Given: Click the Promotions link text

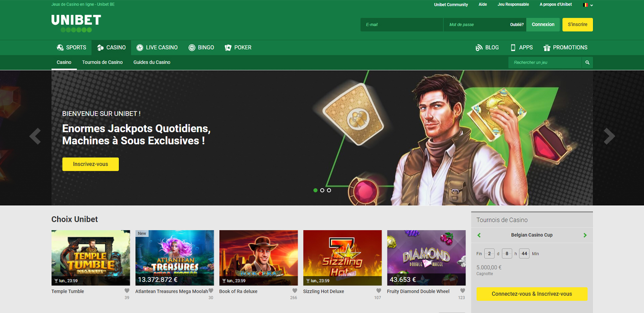Looking at the screenshot, I should 570,48.
